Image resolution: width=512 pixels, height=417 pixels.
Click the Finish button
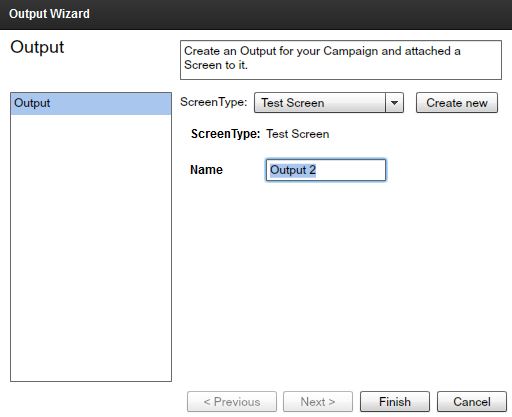point(395,401)
